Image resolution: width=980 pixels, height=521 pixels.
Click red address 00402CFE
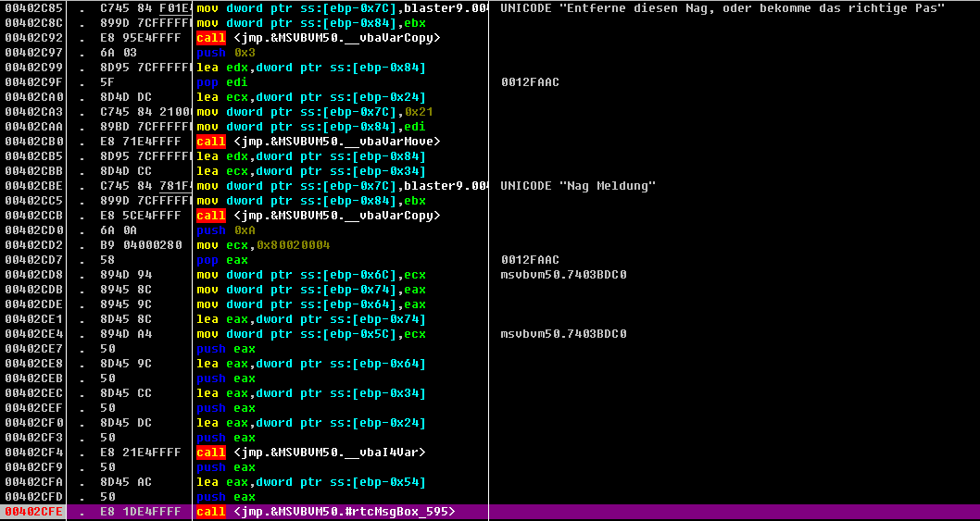pos(31,512)
